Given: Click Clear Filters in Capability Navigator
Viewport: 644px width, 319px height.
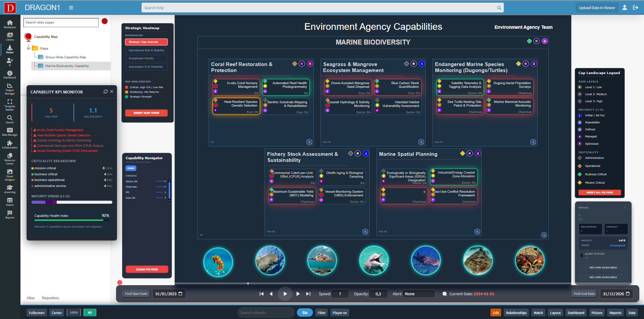Looking at the screenshot, I should point(147,269).
